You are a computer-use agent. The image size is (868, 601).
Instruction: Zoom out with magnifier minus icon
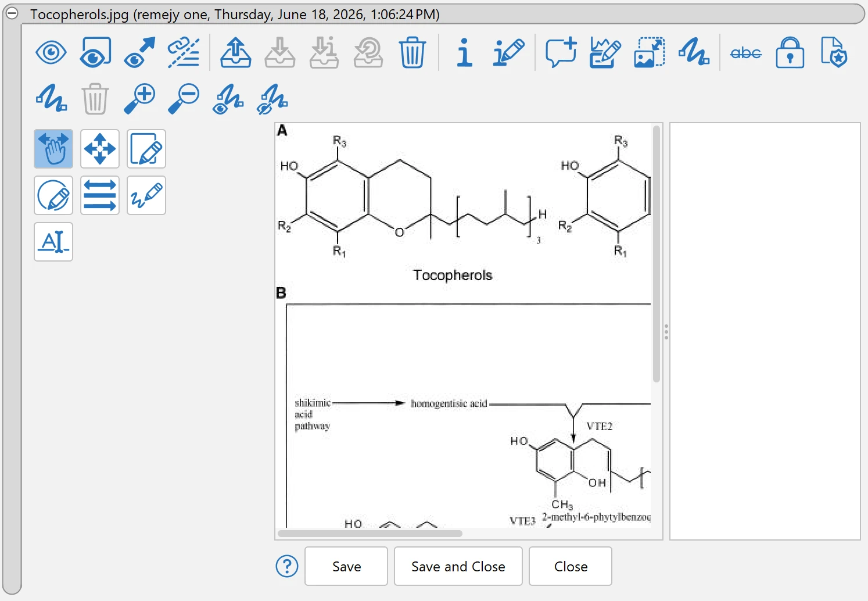(184, 99)
